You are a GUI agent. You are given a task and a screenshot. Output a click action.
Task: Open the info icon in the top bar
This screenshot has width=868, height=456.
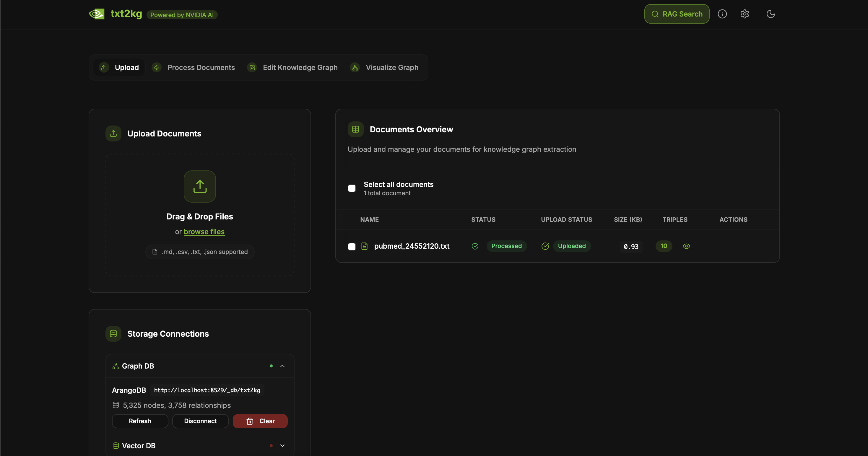(722, 14)
